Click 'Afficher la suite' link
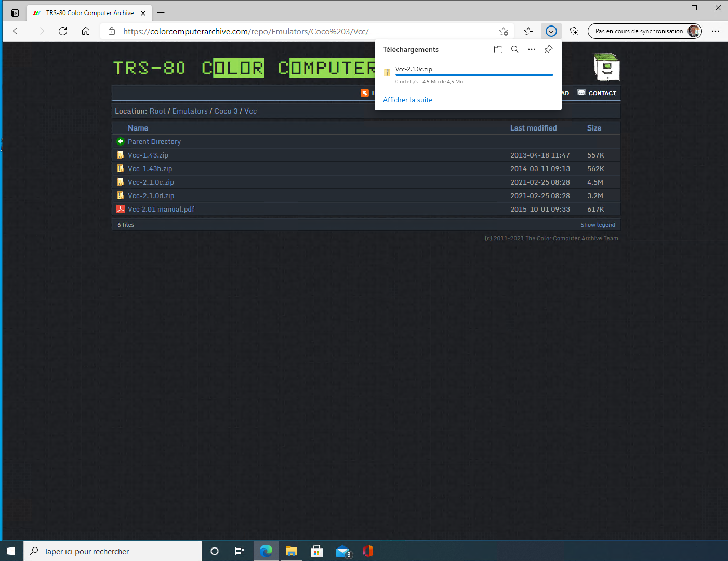The width and height of the screenshot is (728, 561). [x=407, y=100]
